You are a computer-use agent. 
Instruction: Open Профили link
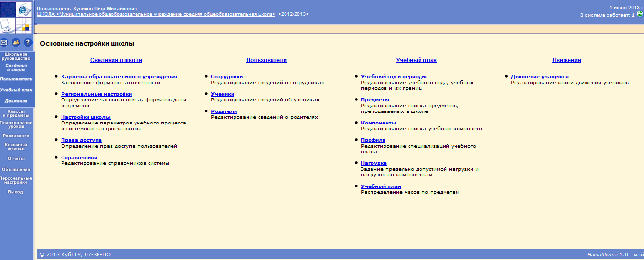click(373, 140)
